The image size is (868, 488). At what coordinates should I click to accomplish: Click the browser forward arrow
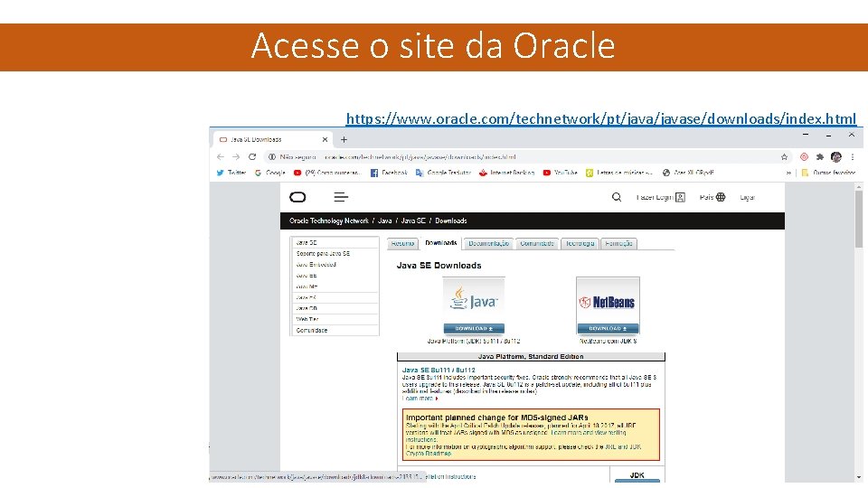point(236,157)
